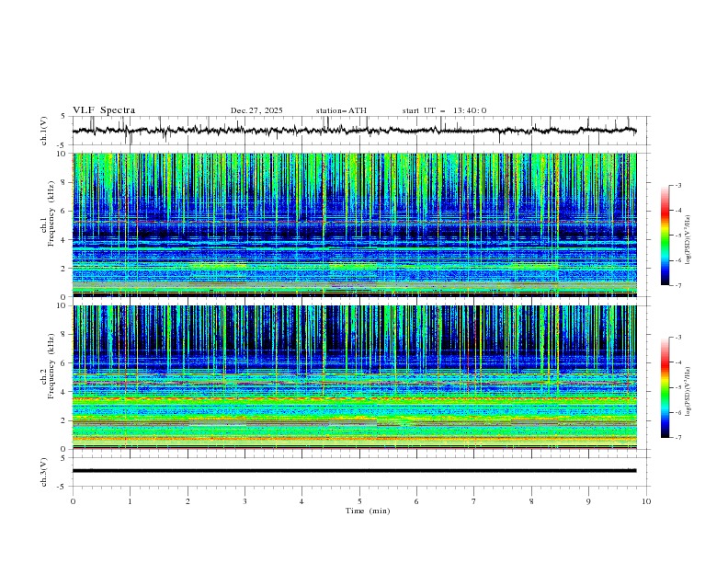728x563 pixels.
Task: Click the time axis tick label '8'
Action: (531, 501)
